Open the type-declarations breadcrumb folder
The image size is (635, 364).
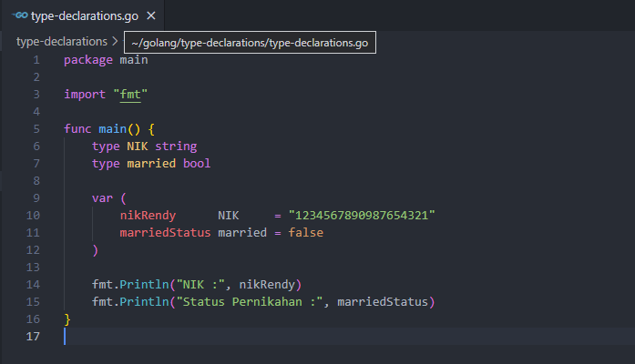(x=62, y=41)
